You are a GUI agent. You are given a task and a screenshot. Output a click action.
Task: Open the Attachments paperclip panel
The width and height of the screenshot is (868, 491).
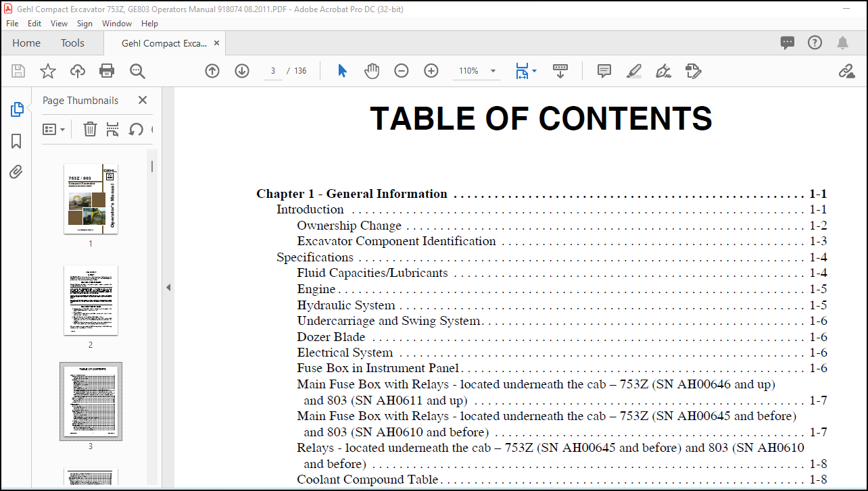tap(17, 172)
